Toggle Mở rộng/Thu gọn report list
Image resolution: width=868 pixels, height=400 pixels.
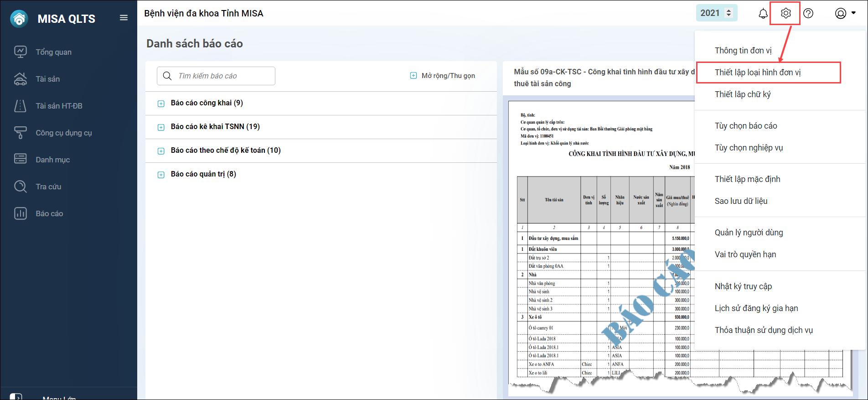click(x=443, y=76)
